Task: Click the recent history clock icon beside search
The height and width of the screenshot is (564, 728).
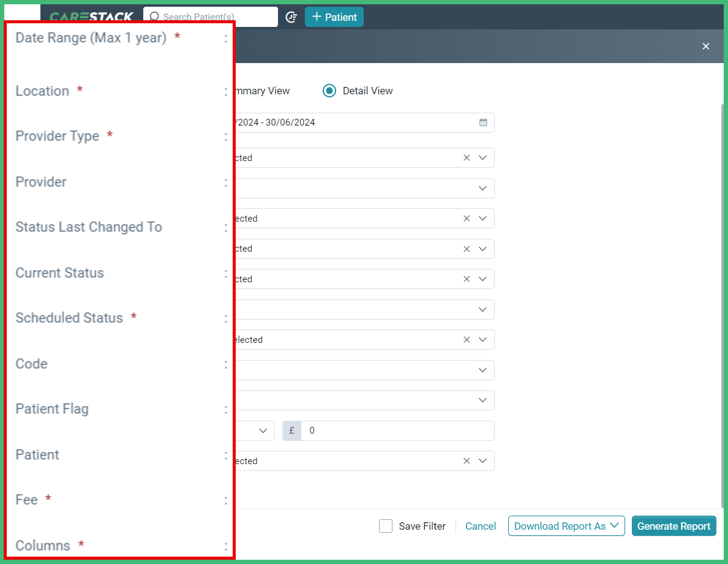Action: (292, 17)
